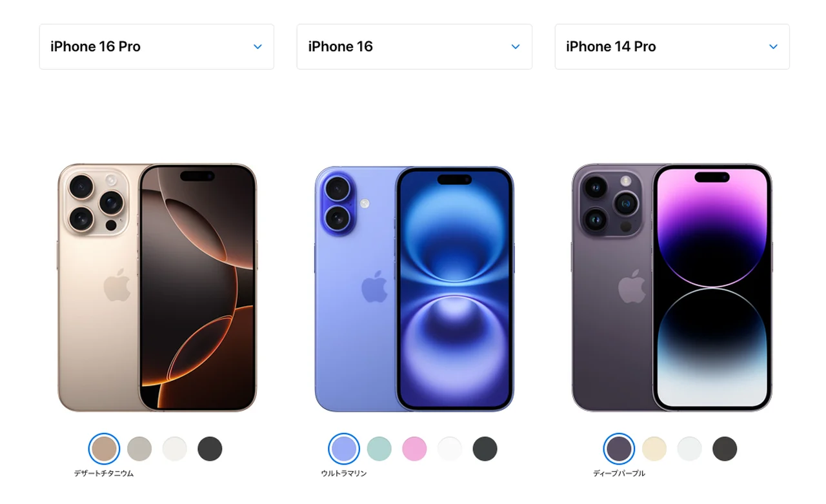Expand the iPhone 16 model selector

[x=414, y=46]
